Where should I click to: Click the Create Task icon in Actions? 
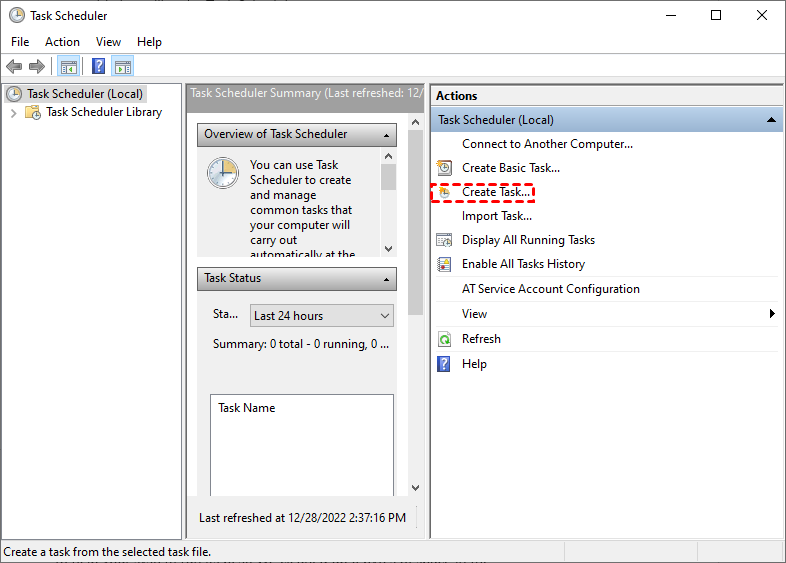pos(444,192)
